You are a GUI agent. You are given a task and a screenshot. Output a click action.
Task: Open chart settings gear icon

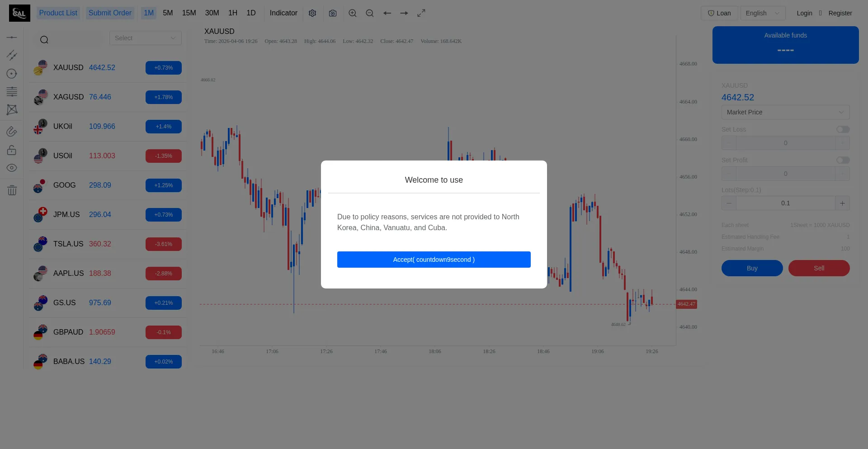pyautogui.click(x=312, y=13)
